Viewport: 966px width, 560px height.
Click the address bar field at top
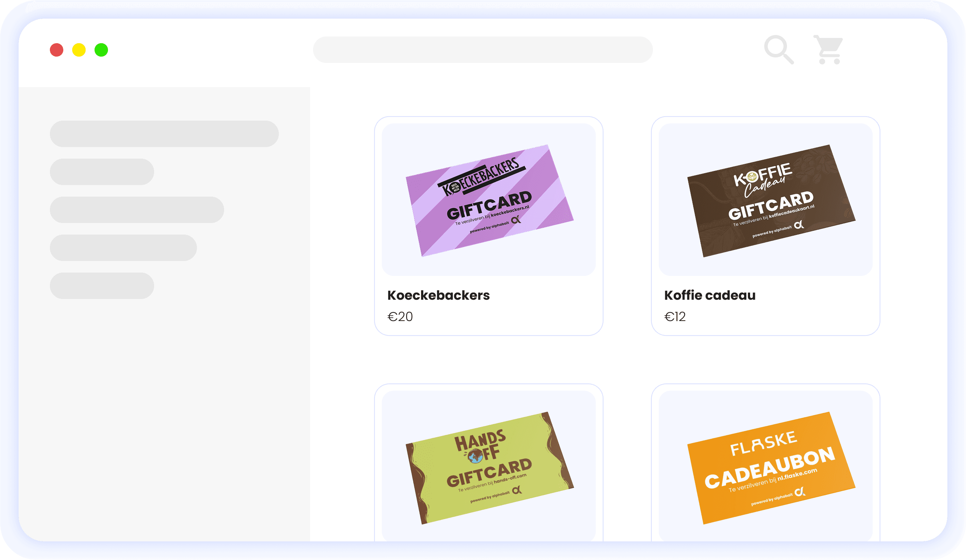point(483,50)
